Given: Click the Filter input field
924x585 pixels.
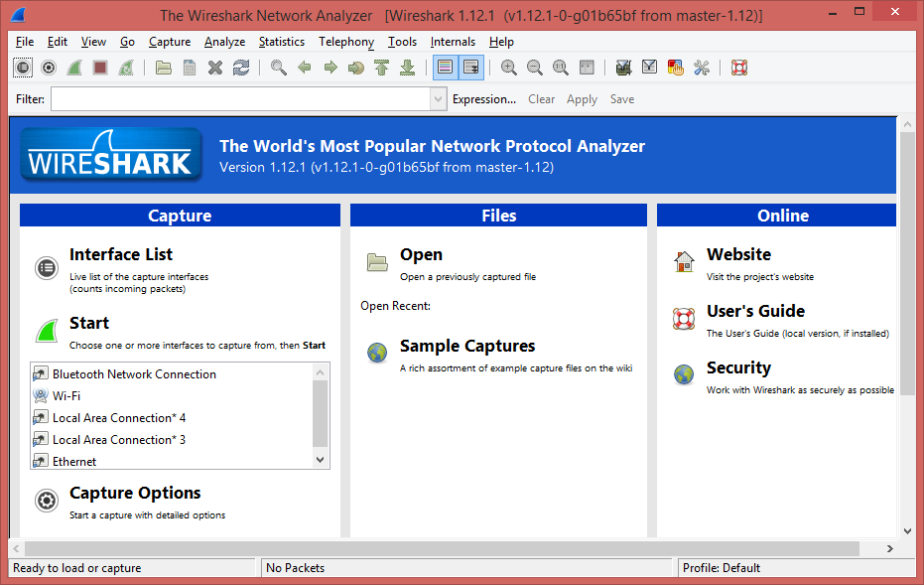Looking at the screenshot, I should 240,99.
